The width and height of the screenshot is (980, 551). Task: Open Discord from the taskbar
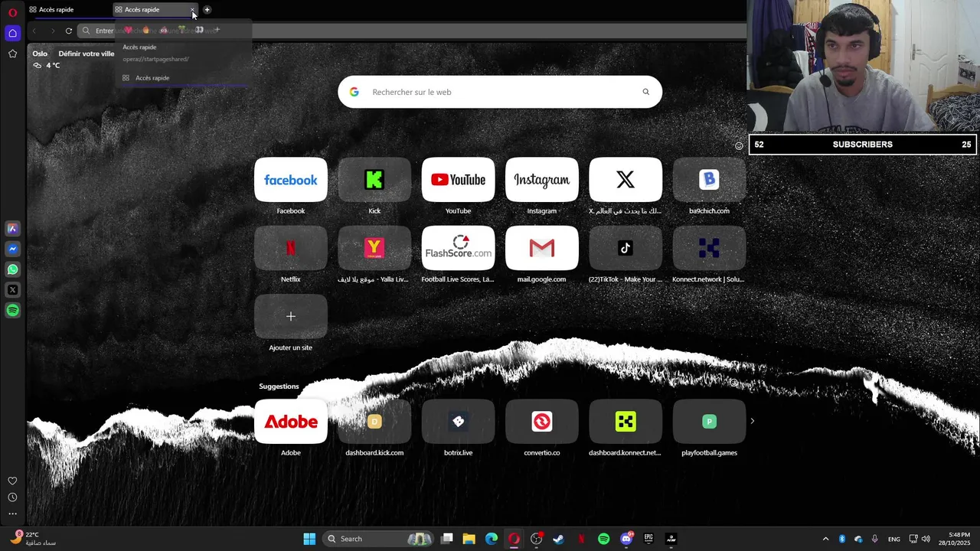point(626,539)
